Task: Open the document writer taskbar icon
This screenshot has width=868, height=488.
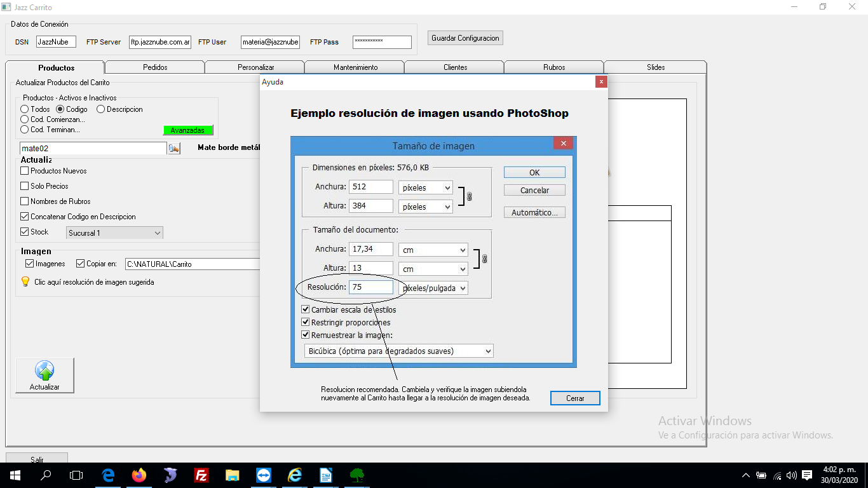Action: (x=326, y=475)
